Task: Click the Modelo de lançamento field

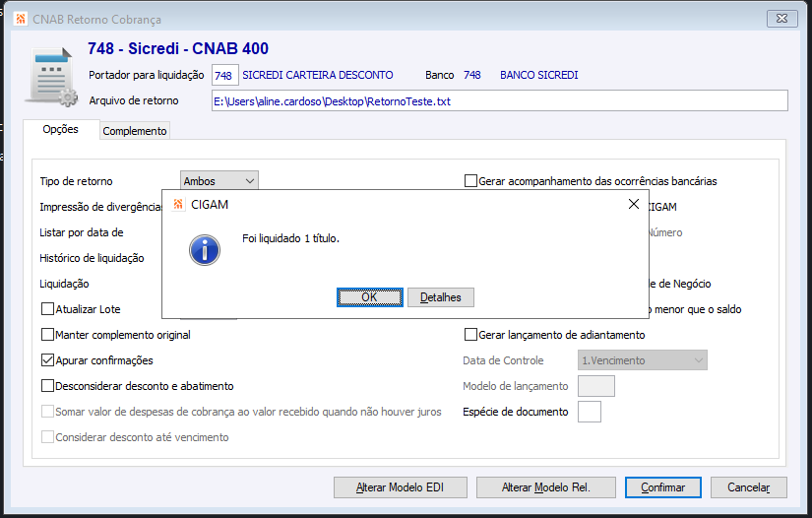Action: [596, 386]
